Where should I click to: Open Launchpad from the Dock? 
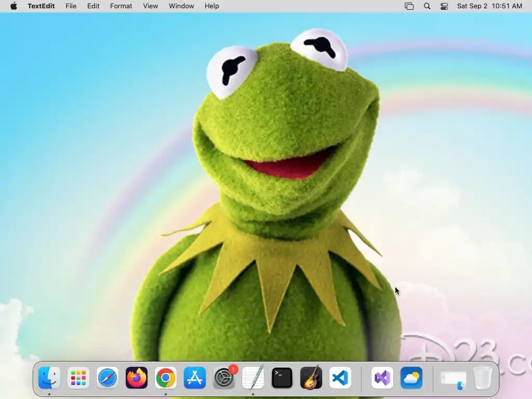(78, 378)
